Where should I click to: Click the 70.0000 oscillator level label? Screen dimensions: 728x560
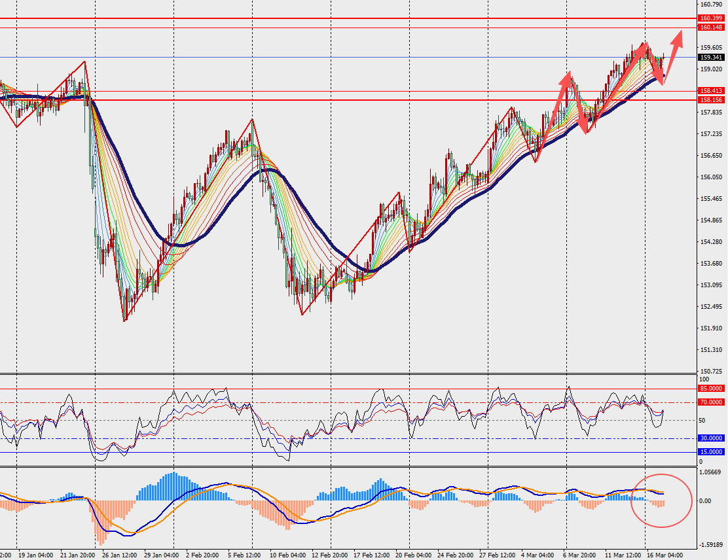click(711, 402)
